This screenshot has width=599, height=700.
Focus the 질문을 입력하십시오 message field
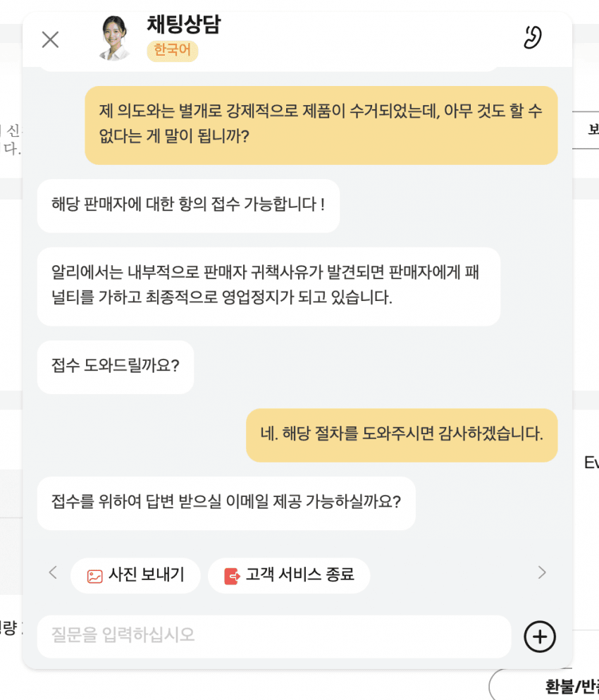(274, 636)
